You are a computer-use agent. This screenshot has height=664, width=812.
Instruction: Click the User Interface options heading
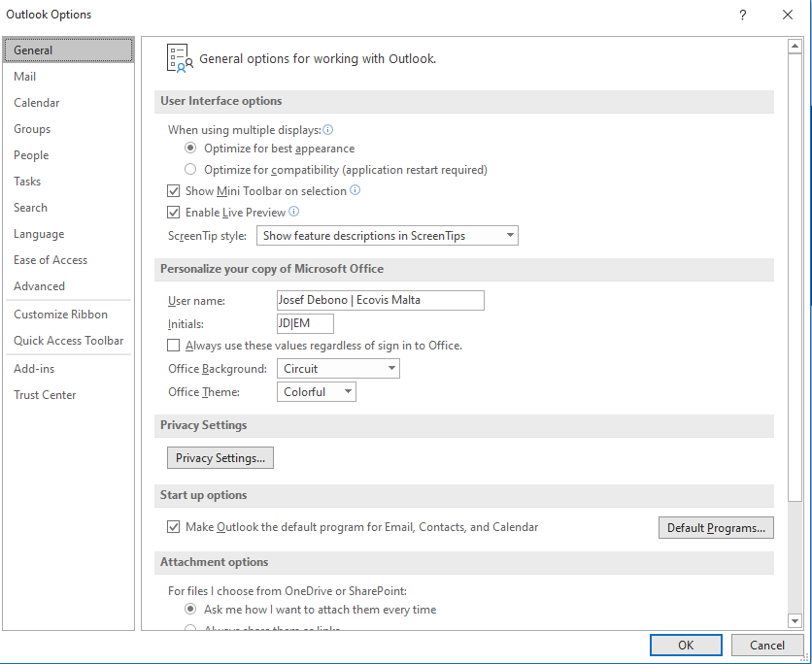pyautogui.click(x=221, y=101)
